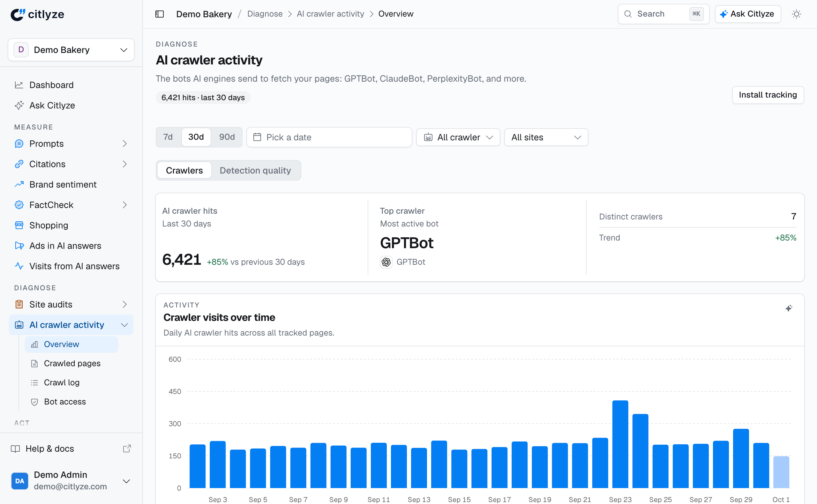Open Dashboard in the sidebar
Viewport: 817px width, 504px height.
click(x=71, y=85)
